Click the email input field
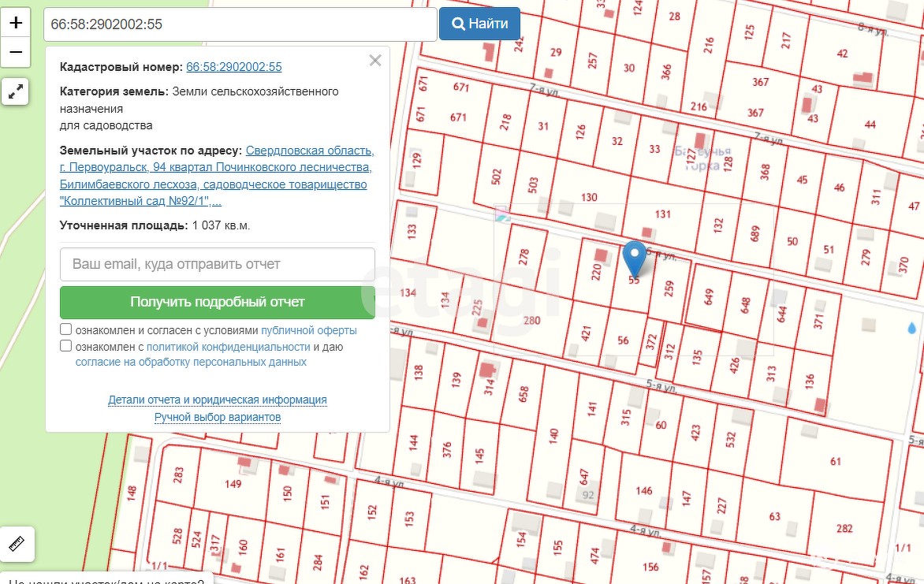 [x=217, y=264]
